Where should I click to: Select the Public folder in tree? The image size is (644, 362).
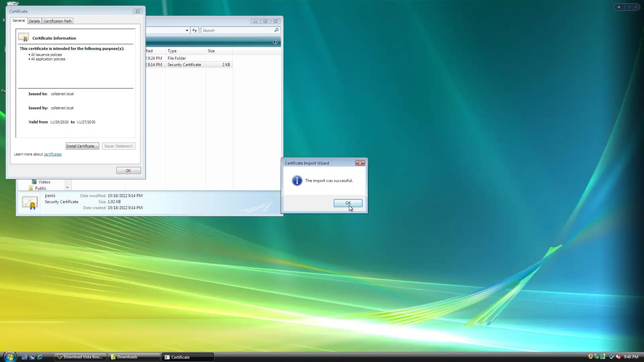point(41,188)
